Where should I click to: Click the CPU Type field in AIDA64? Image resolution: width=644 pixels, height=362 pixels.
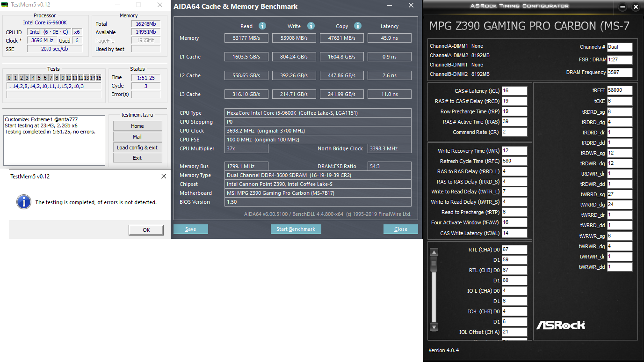pyautogui.click(x=318, y=113)
